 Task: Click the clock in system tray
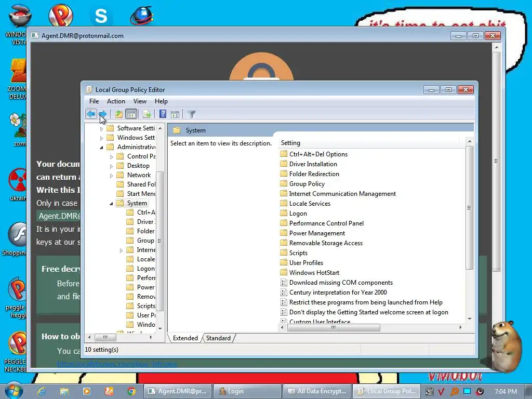coord(506,391)
